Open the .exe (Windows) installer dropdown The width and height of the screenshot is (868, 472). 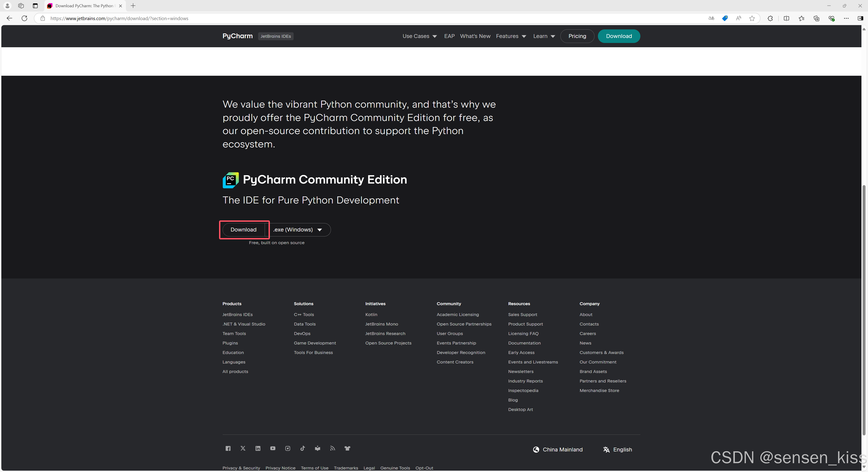point(297,229)
